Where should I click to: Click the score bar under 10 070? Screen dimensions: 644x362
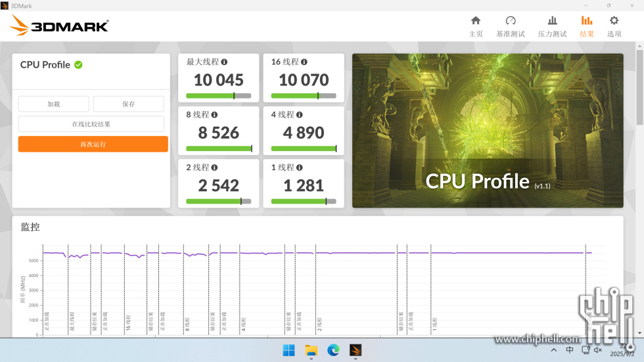click(304, 96)
